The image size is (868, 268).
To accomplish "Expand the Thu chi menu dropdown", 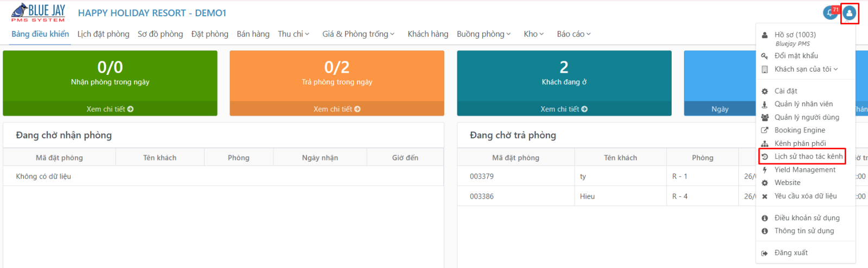I will tap(293, 34).
